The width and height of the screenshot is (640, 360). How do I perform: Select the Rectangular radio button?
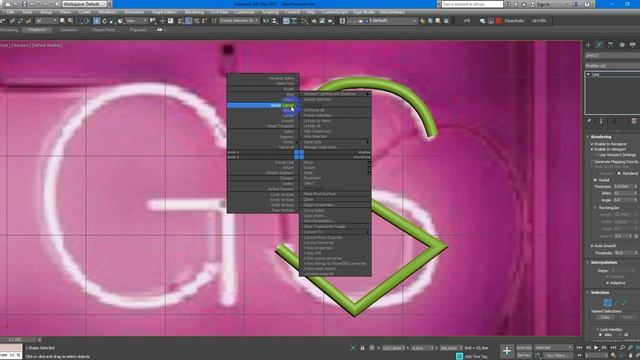pos(596,208)
